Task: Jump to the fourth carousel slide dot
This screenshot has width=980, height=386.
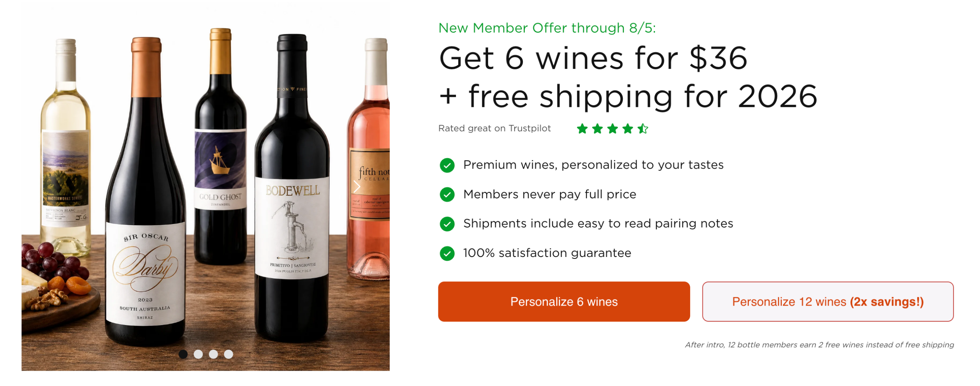Action: point(229,354)
